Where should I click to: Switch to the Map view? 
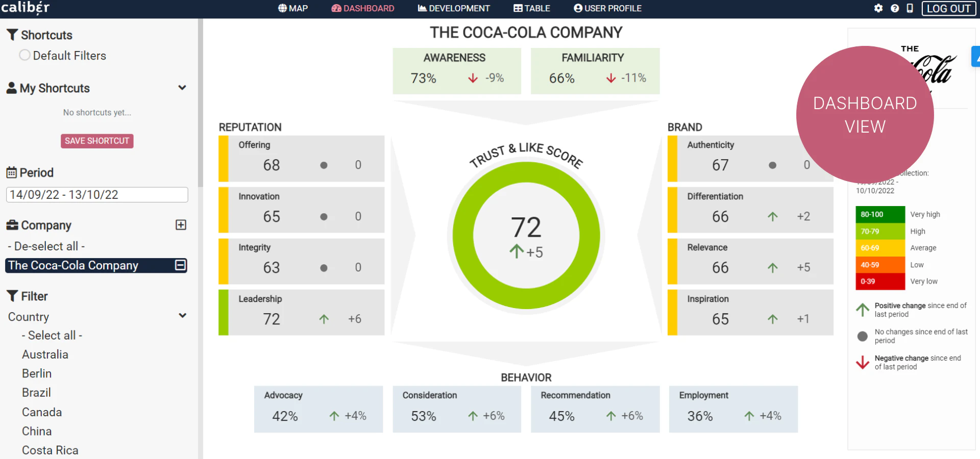(x=293, y=8)
